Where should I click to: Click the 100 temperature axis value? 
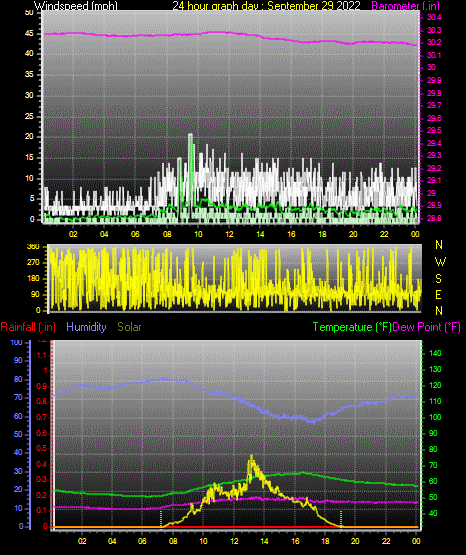point(435,418)
